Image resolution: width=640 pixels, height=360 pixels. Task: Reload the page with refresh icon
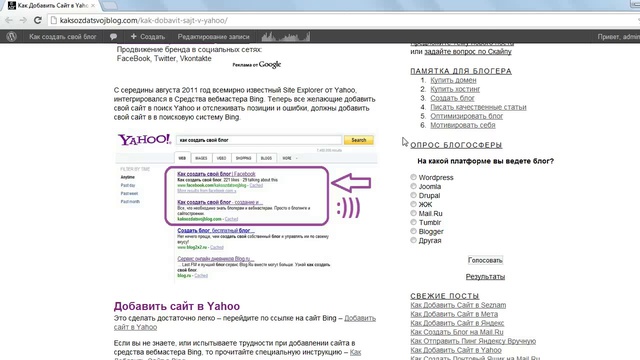click(x=38, y=20)
